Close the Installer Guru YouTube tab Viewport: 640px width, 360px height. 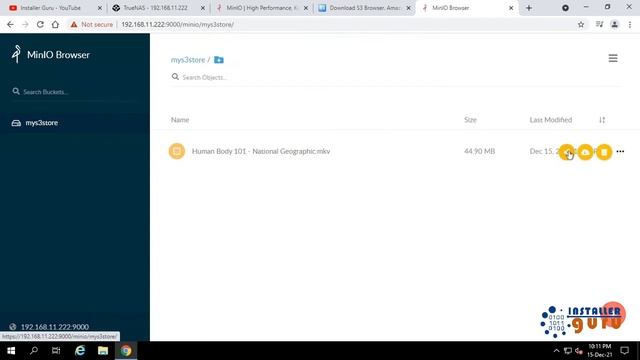pyautogui.click(x=100, y=8)
